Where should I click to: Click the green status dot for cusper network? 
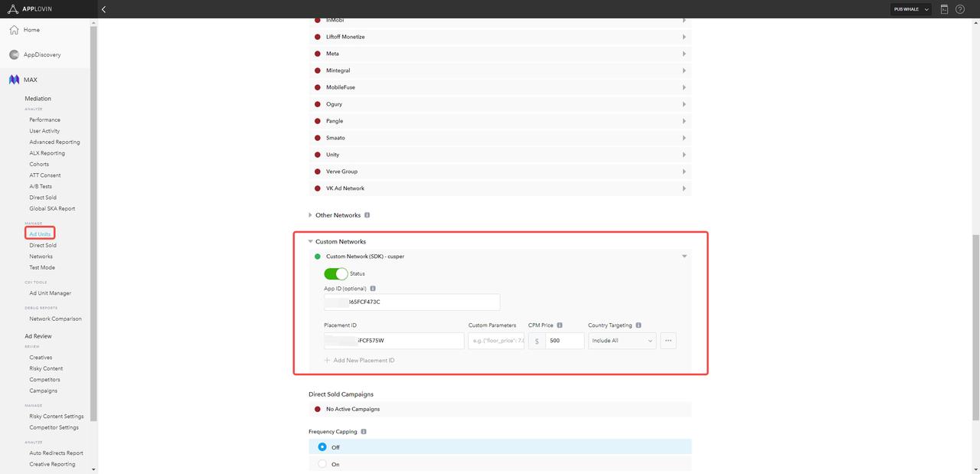(318, 257)
